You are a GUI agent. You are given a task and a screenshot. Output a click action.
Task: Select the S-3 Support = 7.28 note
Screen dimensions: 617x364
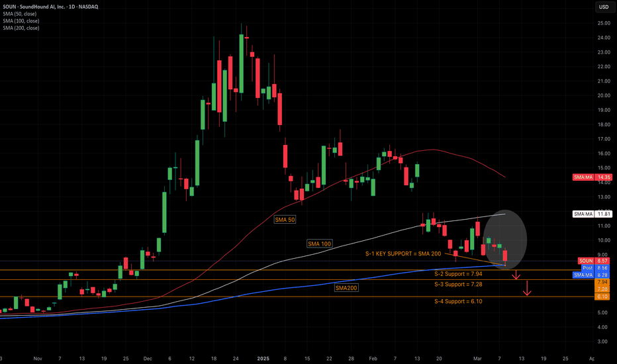click(x=458, y=284)
